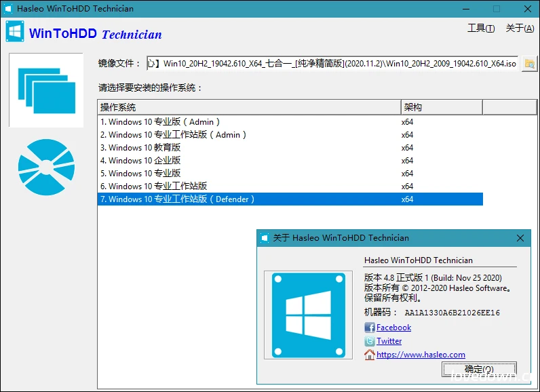The image size is (540, 392).
Task: Click the Twitter bird icon in About dialog
Action: 370,341
